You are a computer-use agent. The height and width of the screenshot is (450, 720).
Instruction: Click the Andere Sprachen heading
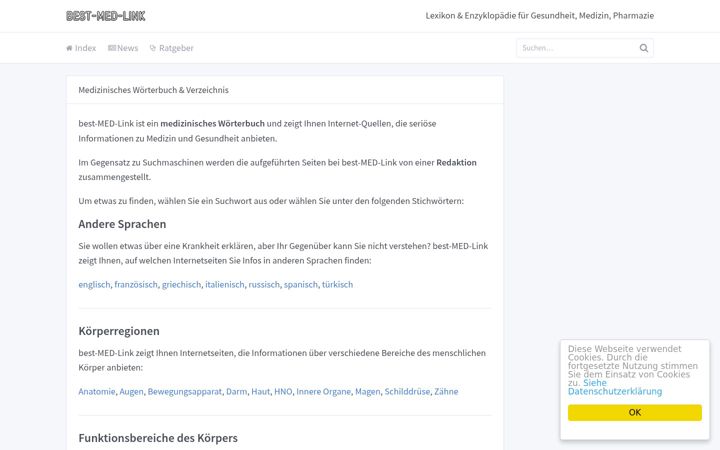tap(122, 224)
